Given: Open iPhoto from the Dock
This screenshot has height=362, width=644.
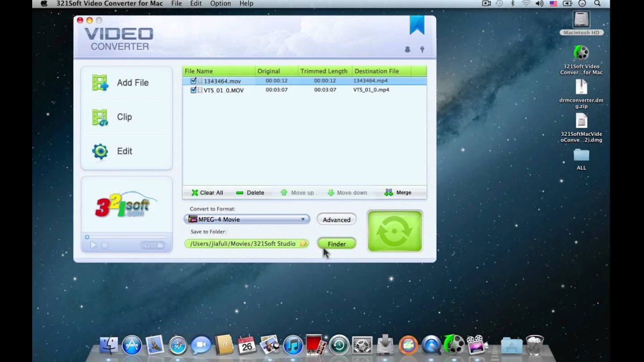Looking at the screenshot, I should coord(270,345).
